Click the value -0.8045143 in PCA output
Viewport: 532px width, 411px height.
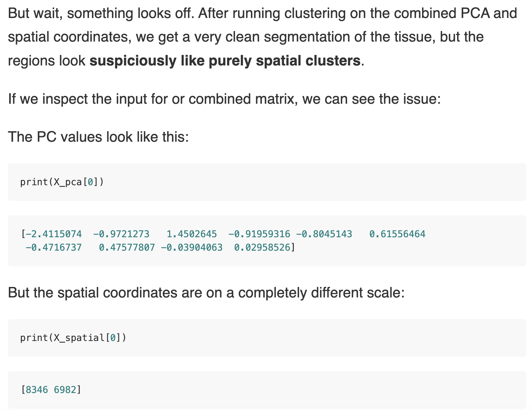pyautogui.click(x=324, y=234)
